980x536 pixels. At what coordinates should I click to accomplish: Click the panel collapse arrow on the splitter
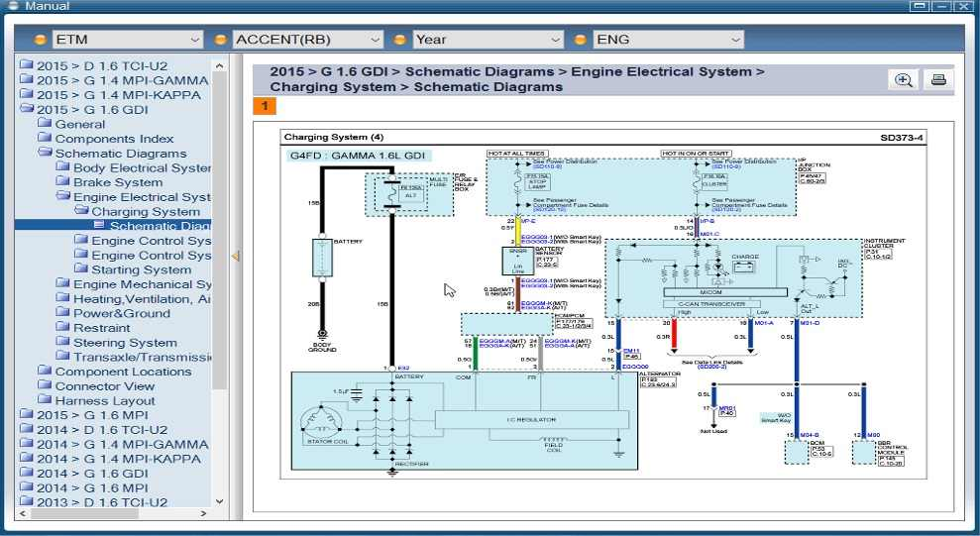click(235, 256)
